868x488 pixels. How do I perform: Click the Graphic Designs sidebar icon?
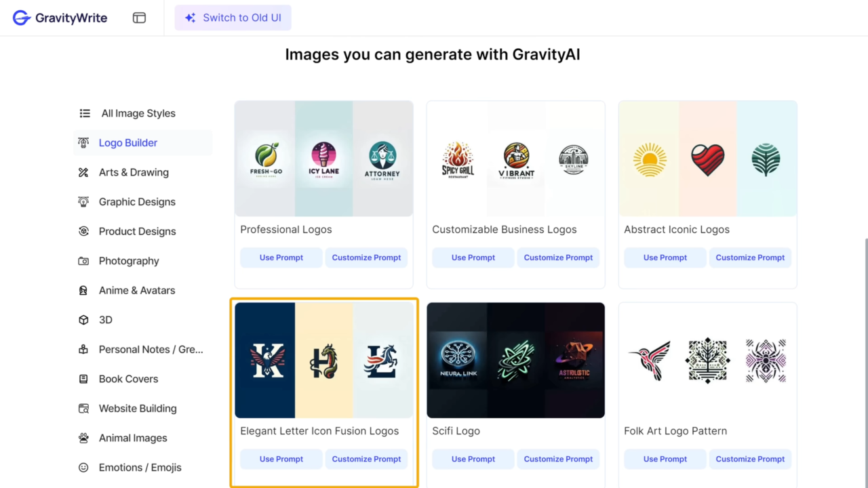(x=83, y=202)
